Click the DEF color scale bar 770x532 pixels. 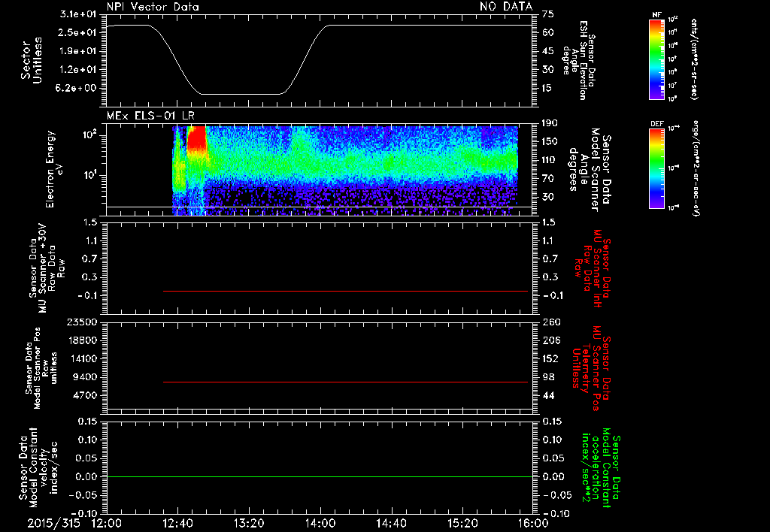pos(656,168)
